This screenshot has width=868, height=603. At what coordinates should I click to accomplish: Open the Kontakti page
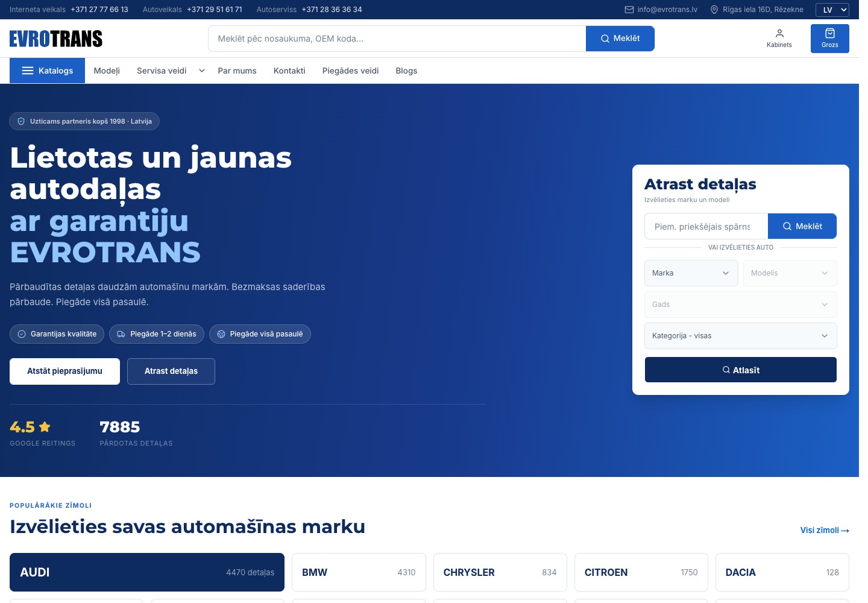click(289, 71)
